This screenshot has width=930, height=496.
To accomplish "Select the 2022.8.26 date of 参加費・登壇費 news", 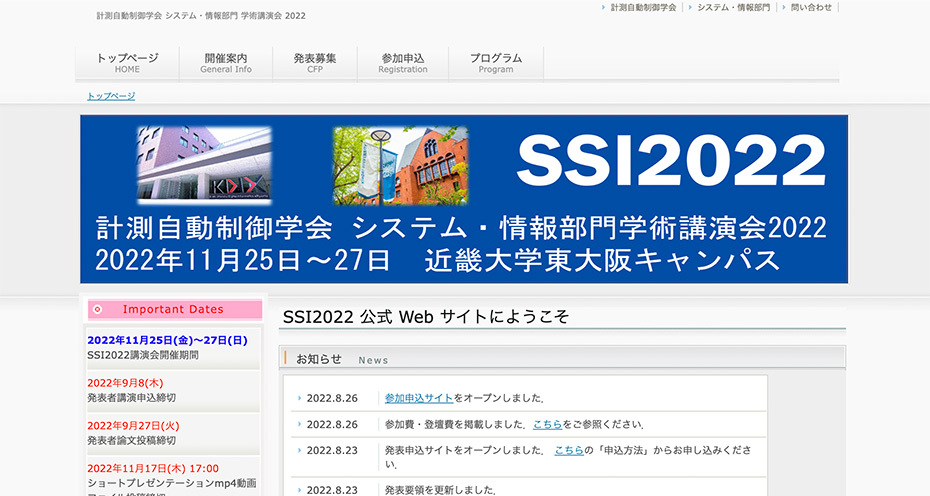I will point(332,425).
